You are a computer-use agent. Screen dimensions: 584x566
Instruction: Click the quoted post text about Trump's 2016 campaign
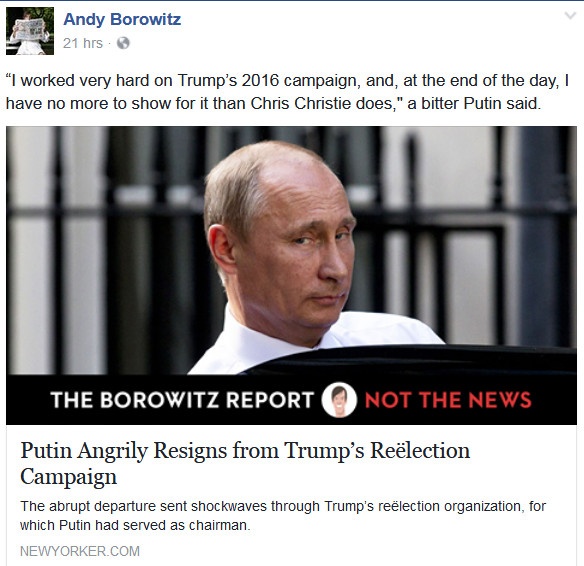pyautogui.click(x=287, y=92)
